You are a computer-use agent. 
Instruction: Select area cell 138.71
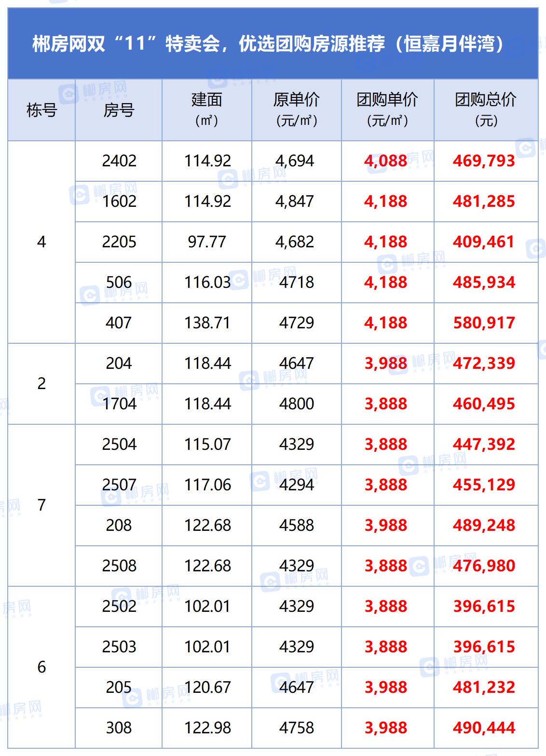click(x=207, y=323)
